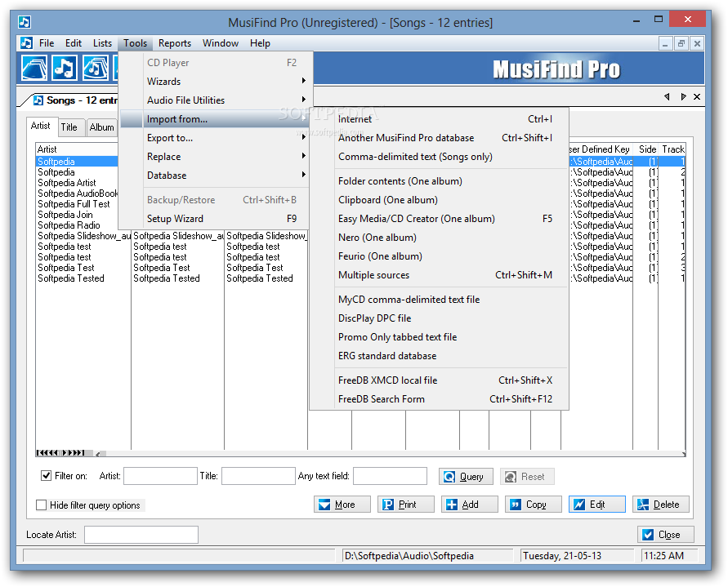Click the Print button P icon

click(388, 505)
